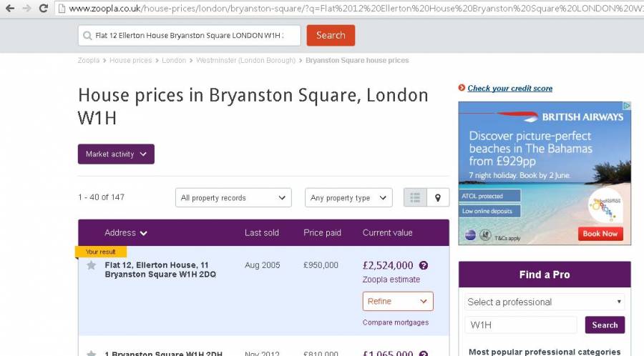Viewport: 644px width, 356px height.
Task: Click the AdChoices icon on British Airways ad
Action: (627, 106)
